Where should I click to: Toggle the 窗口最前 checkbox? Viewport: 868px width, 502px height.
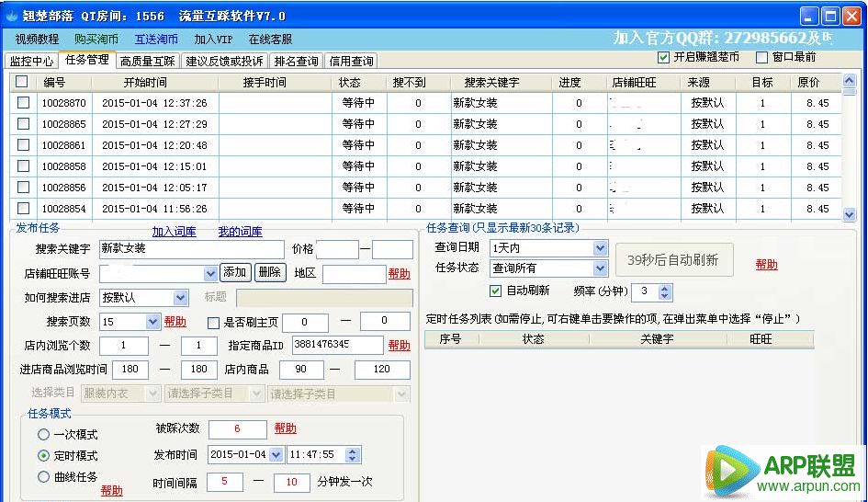point(761,57)
